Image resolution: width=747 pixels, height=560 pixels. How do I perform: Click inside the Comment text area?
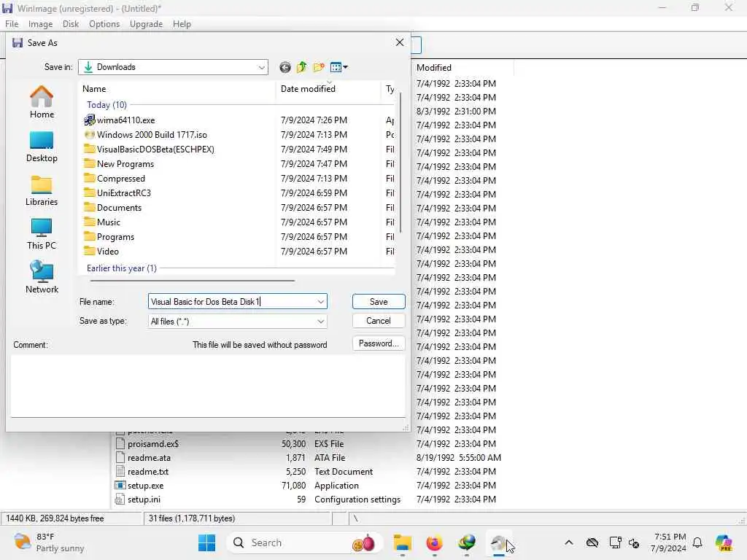coord(208,386)
